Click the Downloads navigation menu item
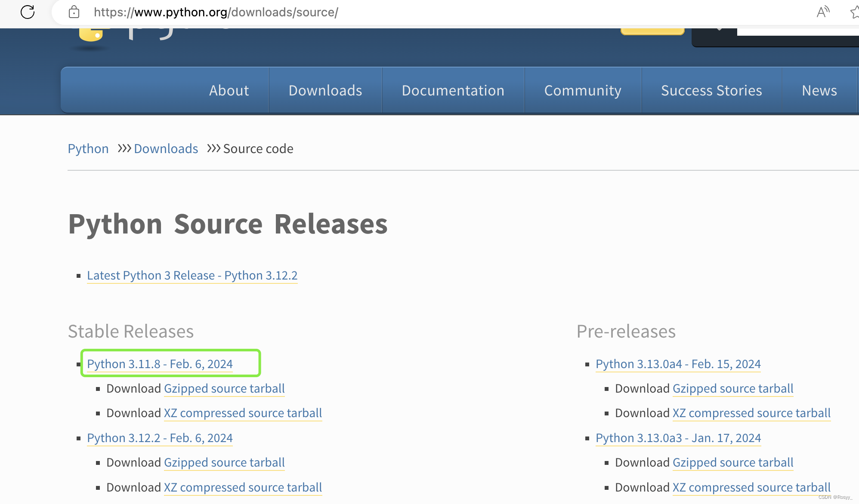 pos(325,91)
